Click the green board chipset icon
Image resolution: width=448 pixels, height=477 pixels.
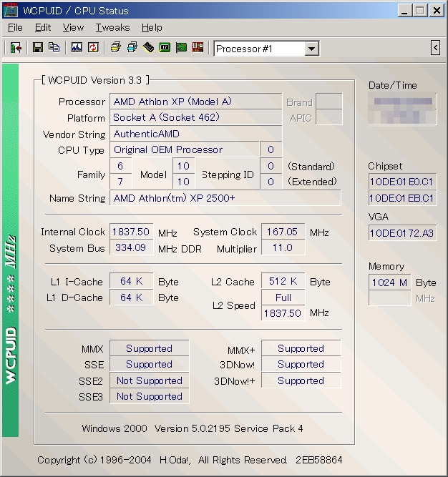click(165, 48)
